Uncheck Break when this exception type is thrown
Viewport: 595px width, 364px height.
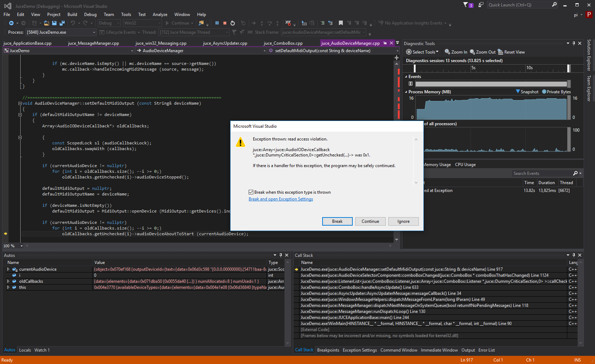point(251,192)
